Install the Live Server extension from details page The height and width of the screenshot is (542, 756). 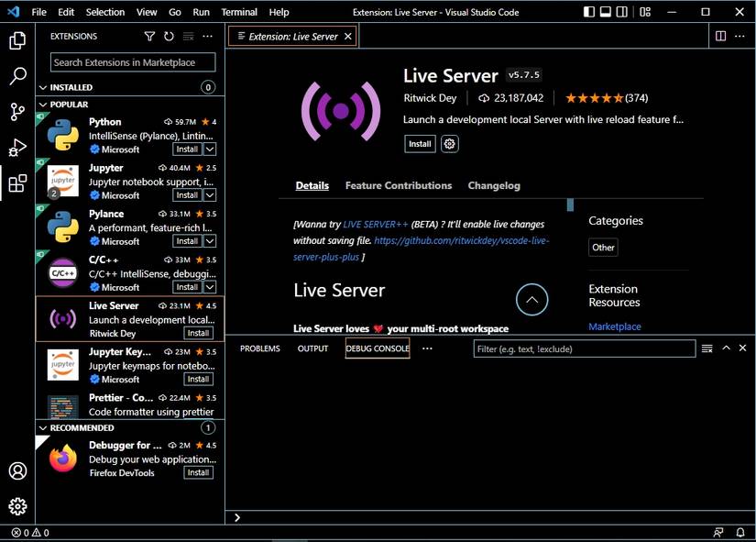pyautogui.click(x=420, y=144)
